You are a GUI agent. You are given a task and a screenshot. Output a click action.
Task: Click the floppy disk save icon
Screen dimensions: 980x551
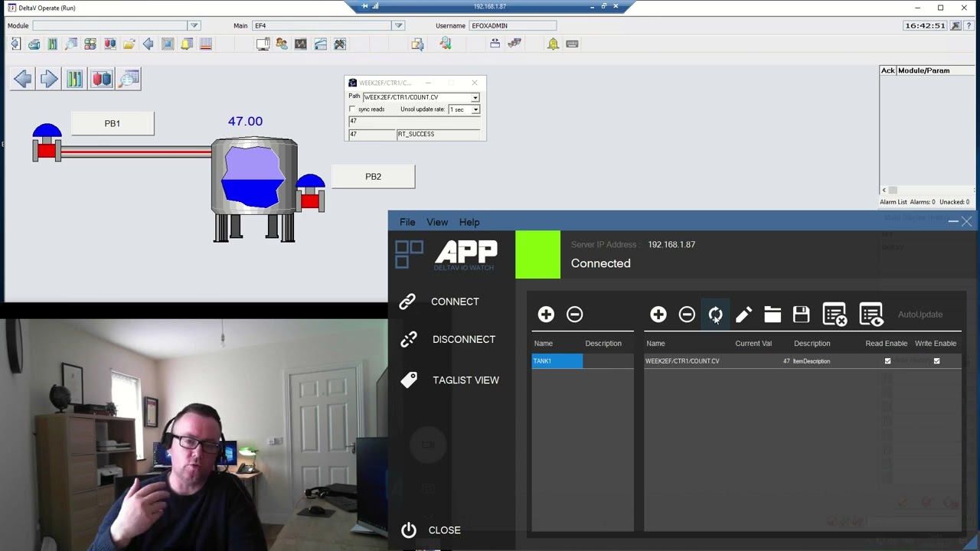(x=801, y=315)
